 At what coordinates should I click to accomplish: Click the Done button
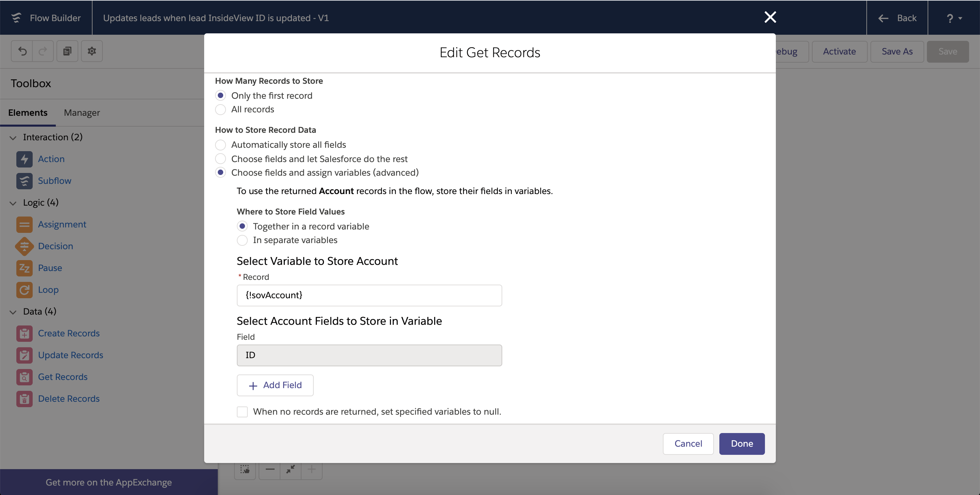click(741, 444)
